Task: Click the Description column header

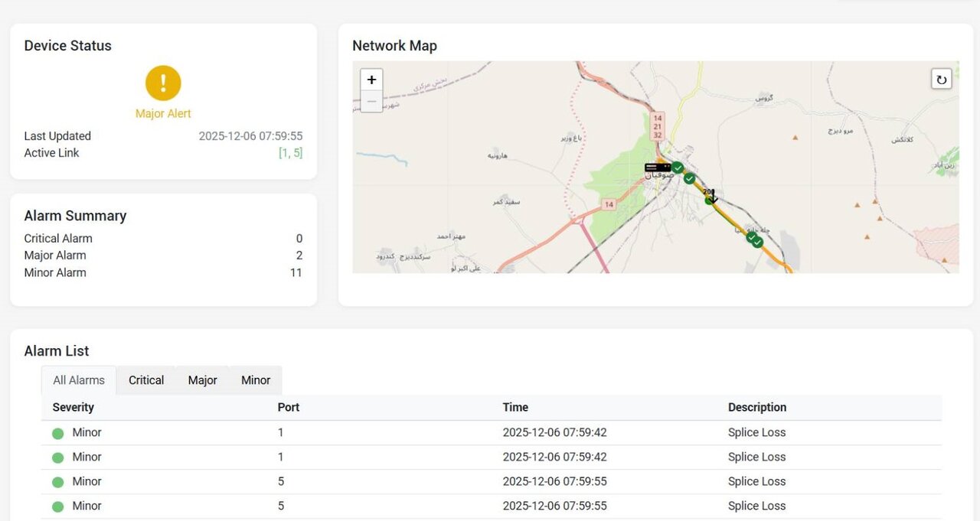Action: 757,407
